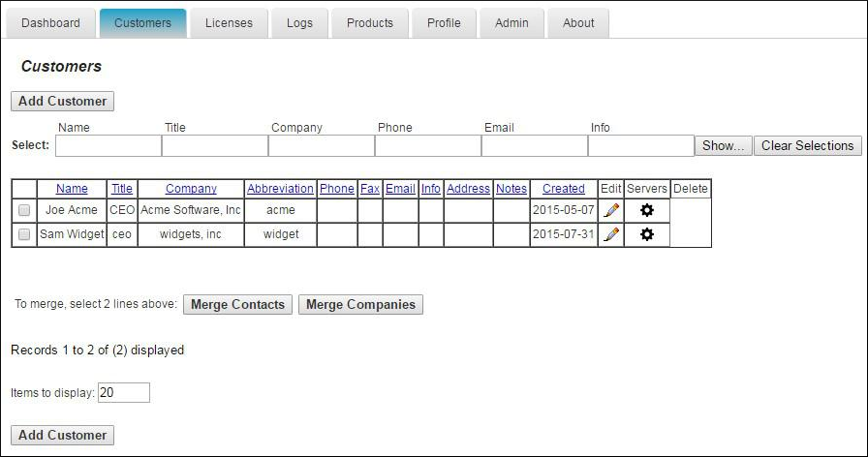The image size is (868, 457).
Task: Check the Joe Acme row checkbox
Action: point(24,210)
